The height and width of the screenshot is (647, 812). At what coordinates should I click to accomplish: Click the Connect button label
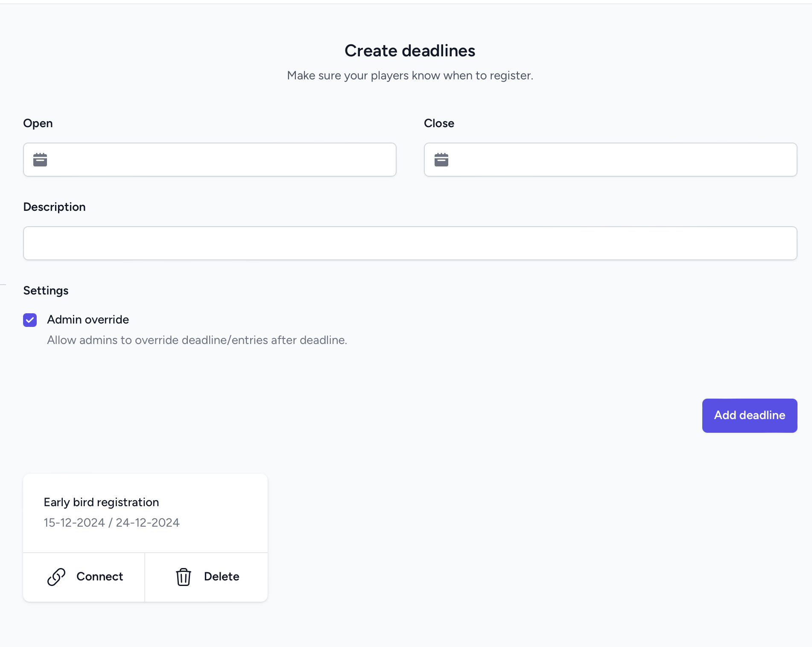click(x=99, y=577)
